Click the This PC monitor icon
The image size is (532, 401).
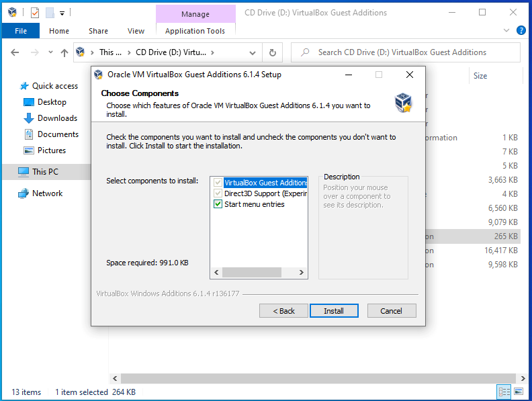pyautogui.click(x=24, y=172)
